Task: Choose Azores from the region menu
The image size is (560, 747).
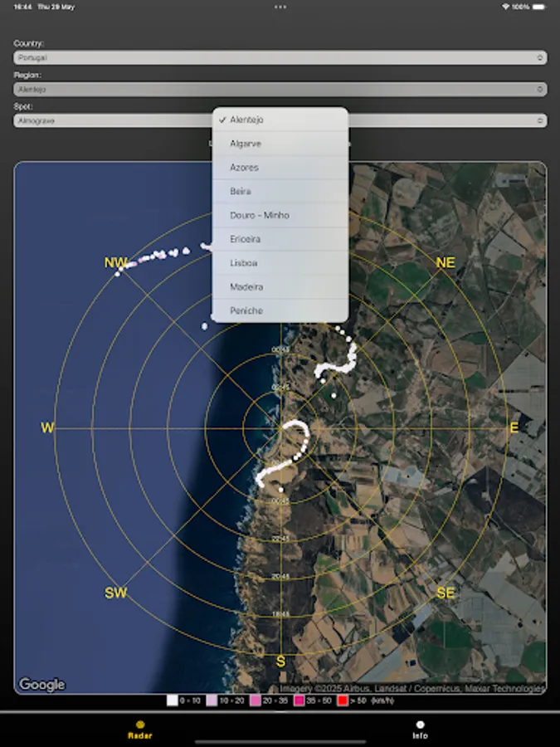Action: pyautogui.click(x=280, y=167)
